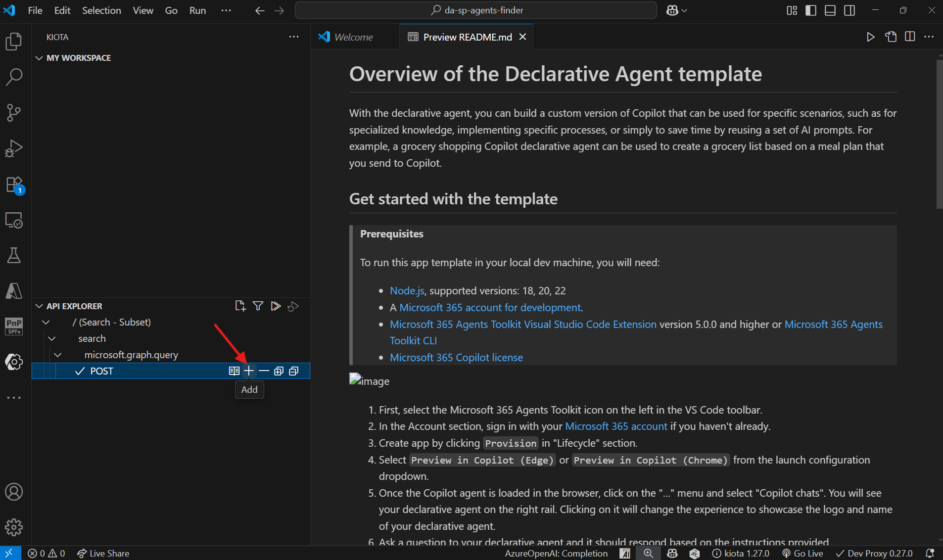Open the Extensions view with badge 1

point(14,185)
